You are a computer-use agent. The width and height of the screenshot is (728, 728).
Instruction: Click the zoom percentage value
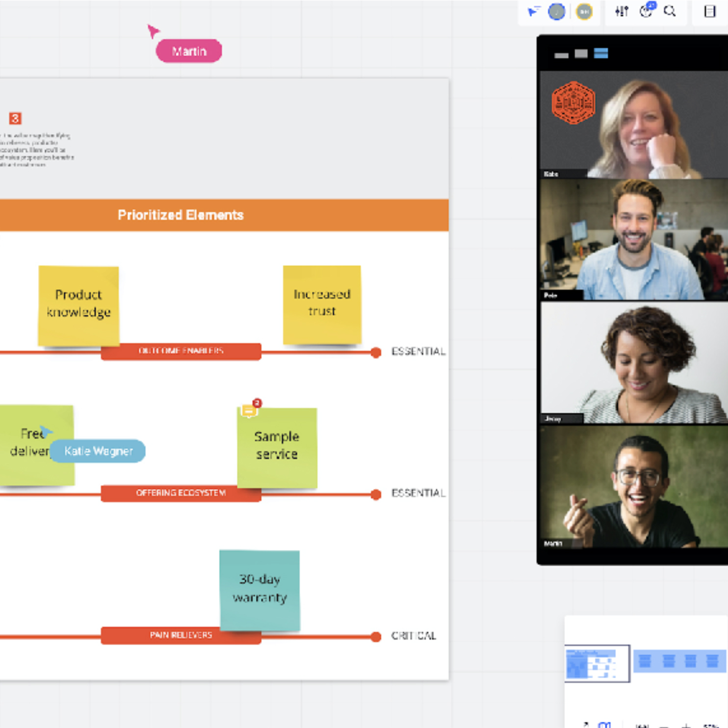[711, 725]
